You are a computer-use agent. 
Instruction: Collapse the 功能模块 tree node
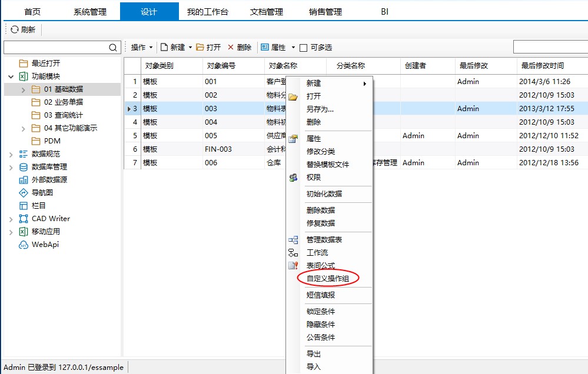[x=11, y=76]
